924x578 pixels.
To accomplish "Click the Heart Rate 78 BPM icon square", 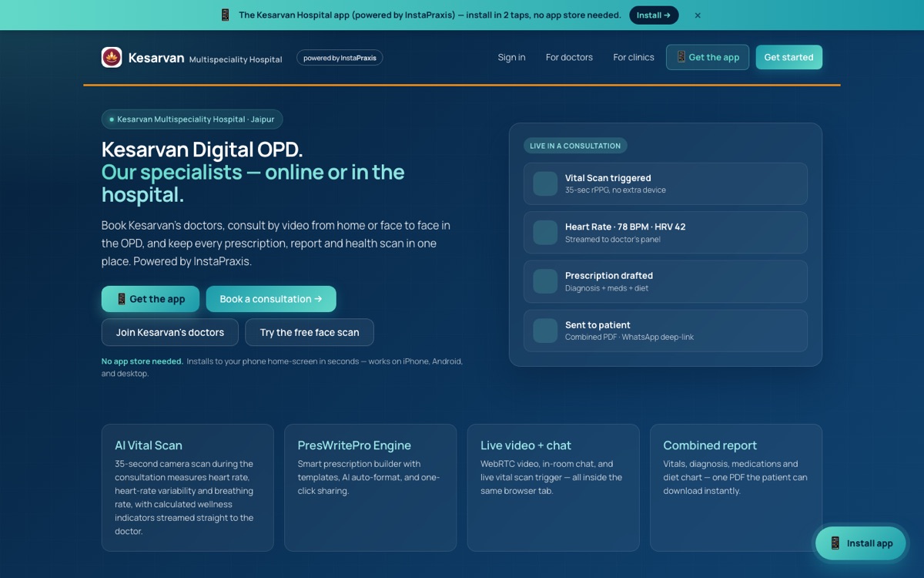I will pos(545,233).
